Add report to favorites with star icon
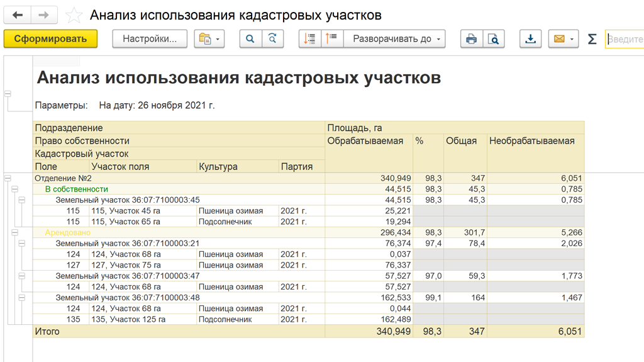 pyautogui.click(x=74, y=16)
